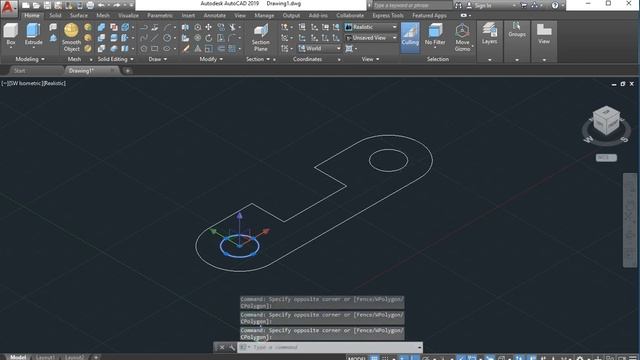The image size is (640, 360).
Task: Toggle the grid display in status bar
Action: pos(374,358)
